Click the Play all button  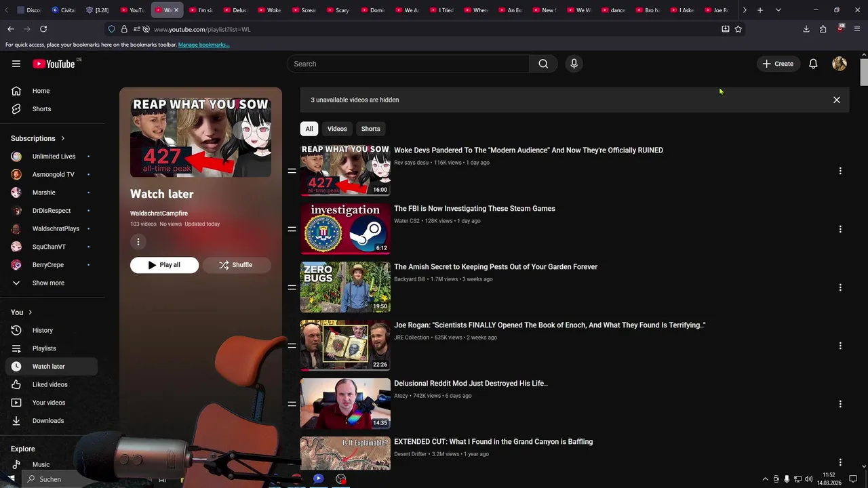coord(165,265)
